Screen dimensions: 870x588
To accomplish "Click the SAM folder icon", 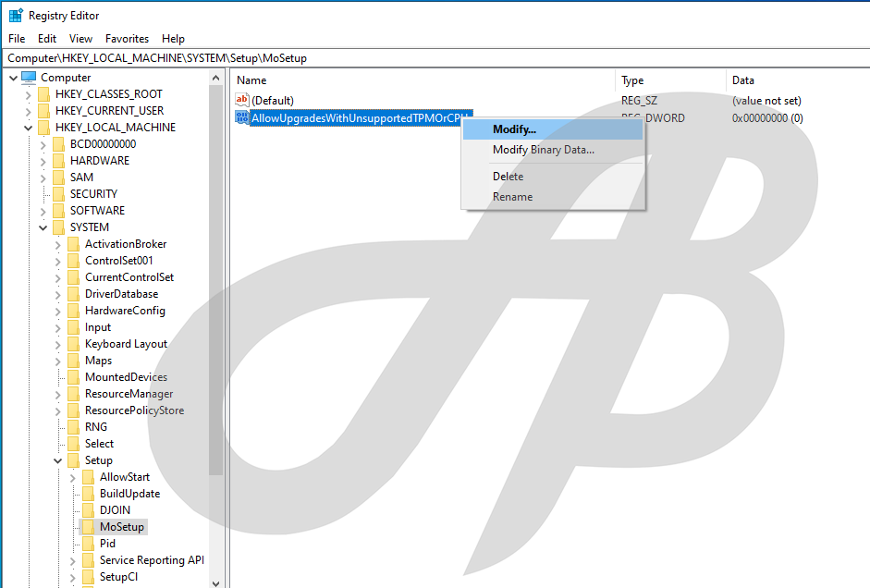I will pos(59,178).
